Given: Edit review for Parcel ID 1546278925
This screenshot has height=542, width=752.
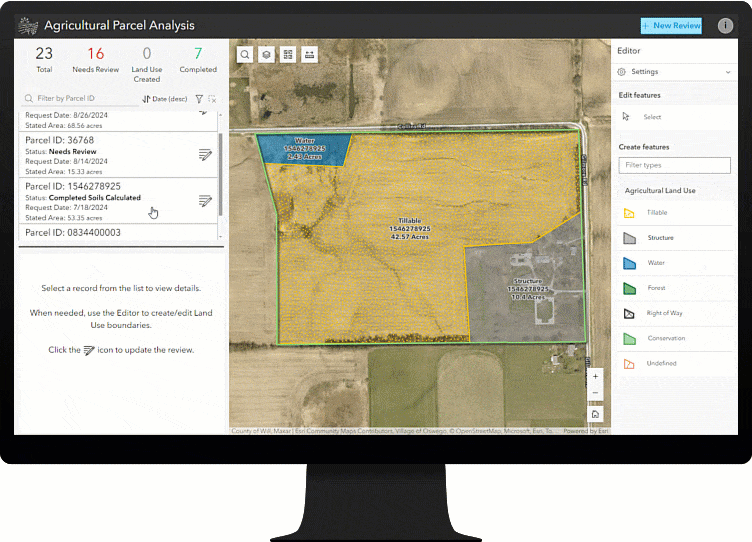Looking at the screenshot, I should (x=205, y=201).
